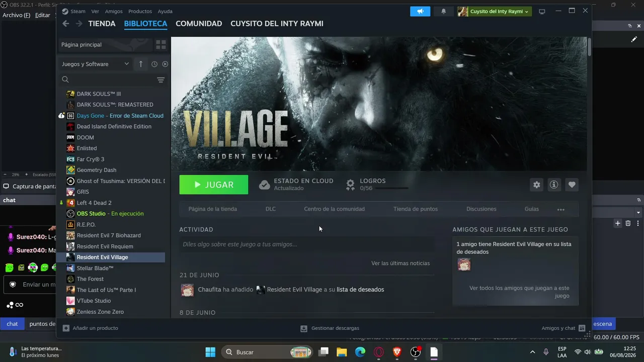The image size is (644, 362).
Task: Show game info for Resident Evil Village
Action: coord(554,185)
